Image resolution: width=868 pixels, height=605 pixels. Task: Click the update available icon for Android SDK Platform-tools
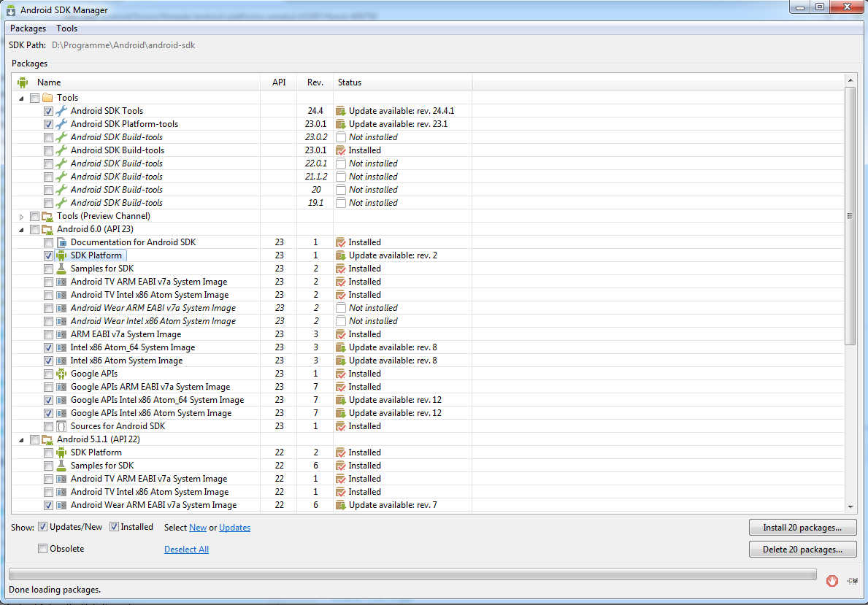pos(340,123)
